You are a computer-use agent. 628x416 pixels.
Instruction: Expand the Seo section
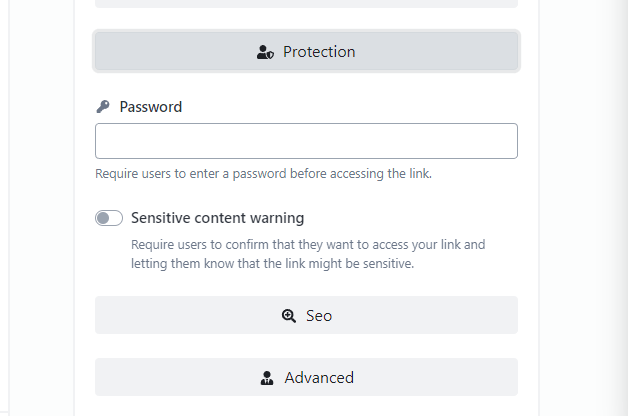[306, 315]
